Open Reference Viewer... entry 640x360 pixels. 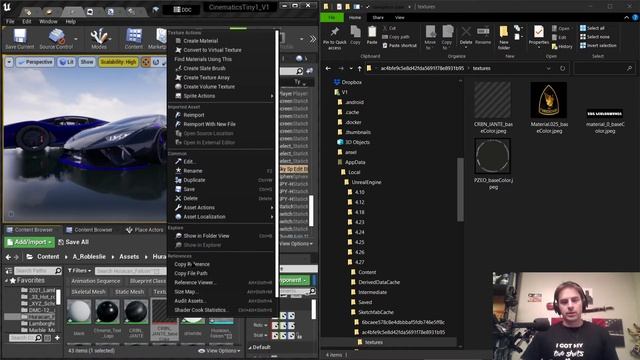coord(195,282)
